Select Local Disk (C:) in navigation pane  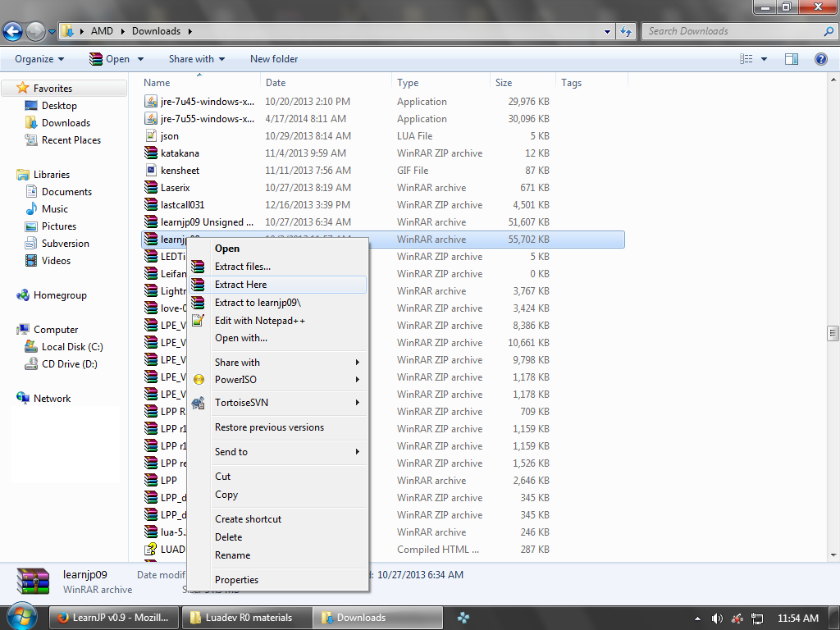coord(72,347)
